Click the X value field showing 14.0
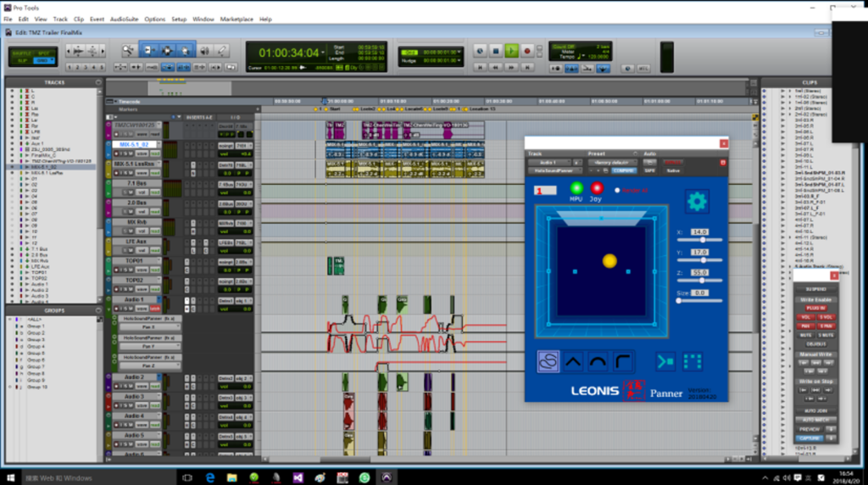Screen dimensions: 868x485 point(699,232)
